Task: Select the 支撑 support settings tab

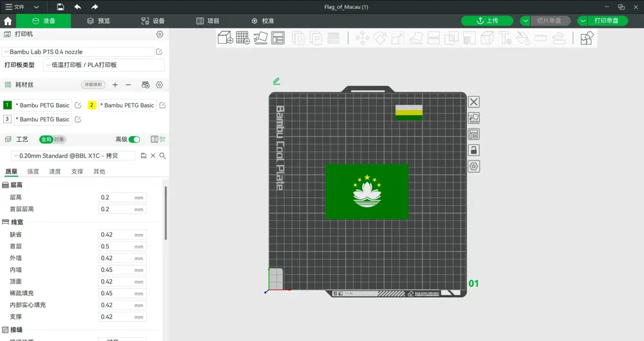Action: pos(77,171)
